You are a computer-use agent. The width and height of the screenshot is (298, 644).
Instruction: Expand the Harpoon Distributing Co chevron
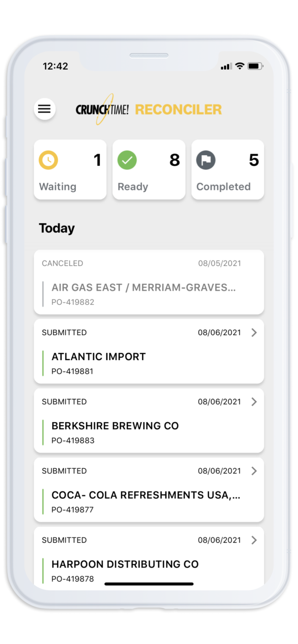(254, 540)
